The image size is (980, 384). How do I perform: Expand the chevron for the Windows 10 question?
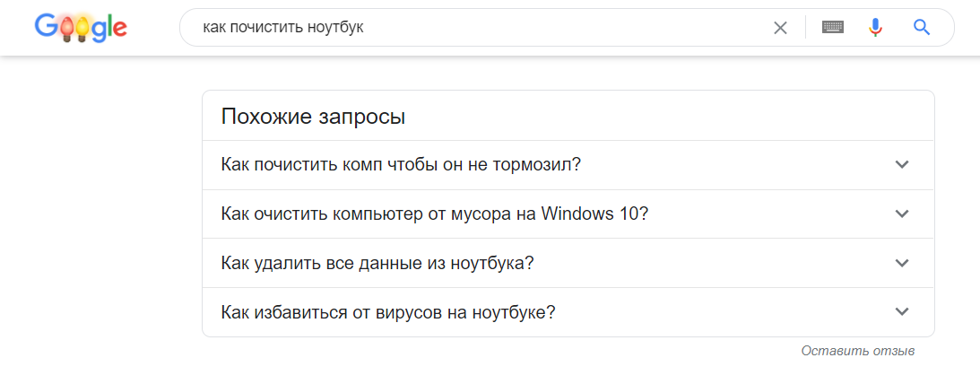click(x=902, y=214)
